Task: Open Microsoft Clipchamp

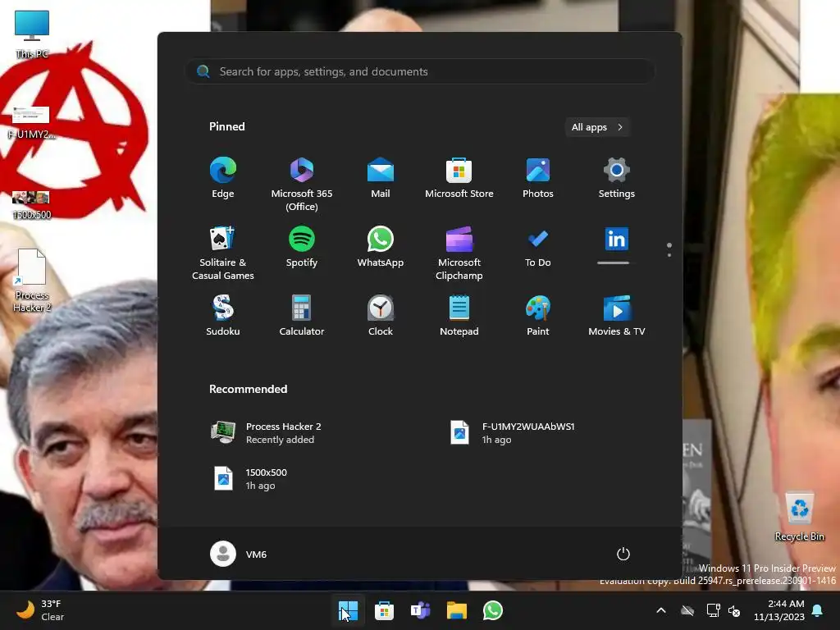Action: click(x=459, y=253)
